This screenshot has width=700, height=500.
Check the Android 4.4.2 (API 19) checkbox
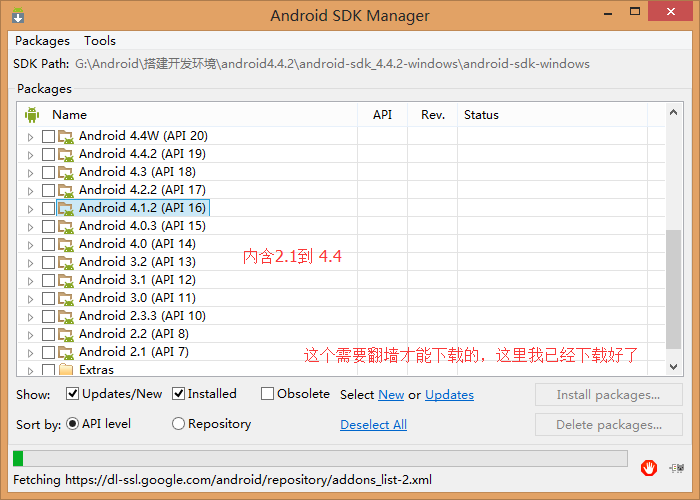(48, 154)
